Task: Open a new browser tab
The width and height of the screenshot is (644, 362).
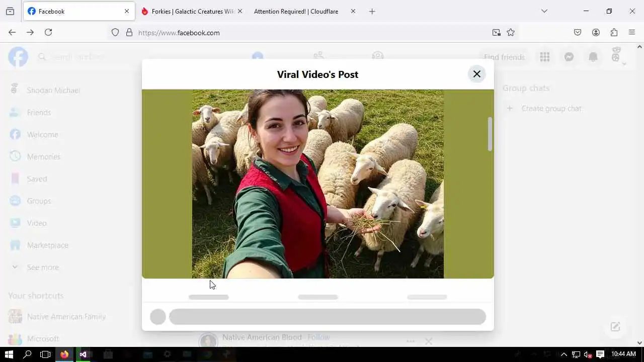Action: [x=372, y=11]
